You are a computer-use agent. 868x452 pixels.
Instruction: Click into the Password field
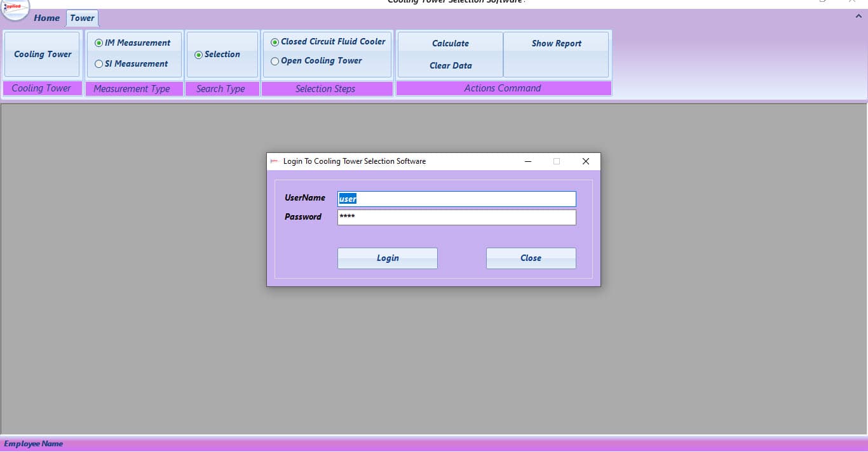(457, 218)
